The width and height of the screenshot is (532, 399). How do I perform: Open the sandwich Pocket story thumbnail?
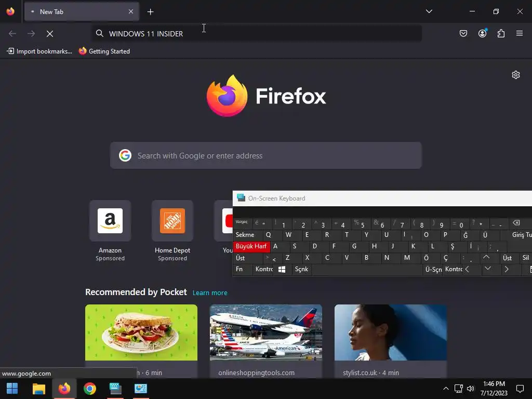point(141,332)
